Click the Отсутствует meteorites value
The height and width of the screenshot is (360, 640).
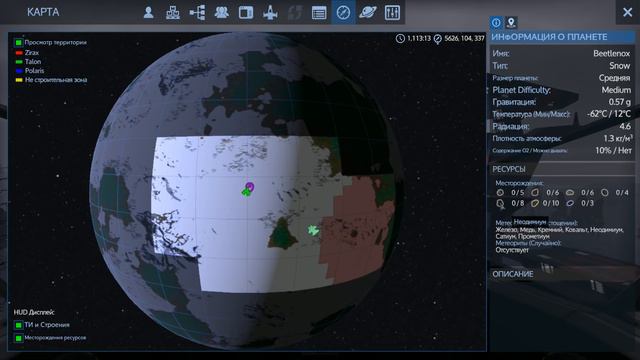512,250
